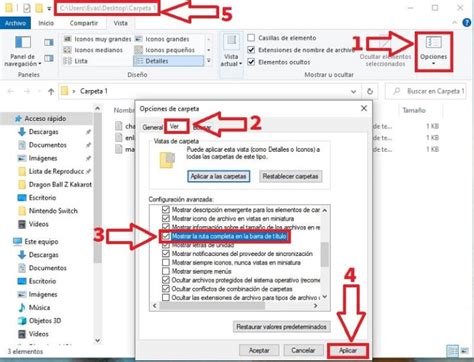
Task: Toggle Extensiones de nombre de archivo
Action: click(251, 50)
